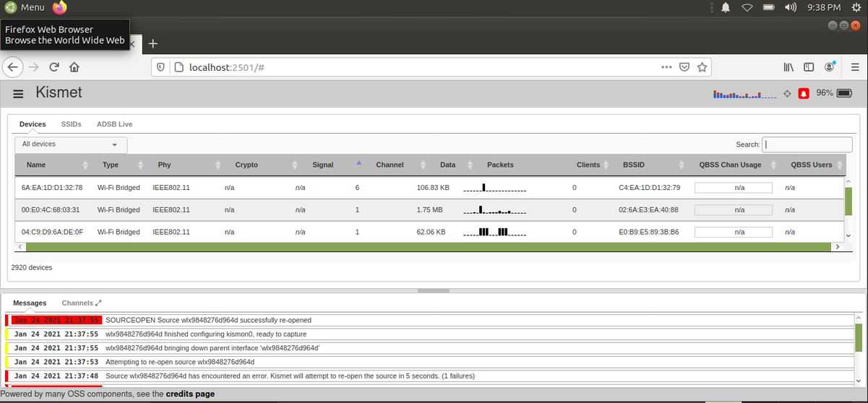
Task: Switch to the ADSB Live tab
Action: pyautogui.click(x=114, y=124)
